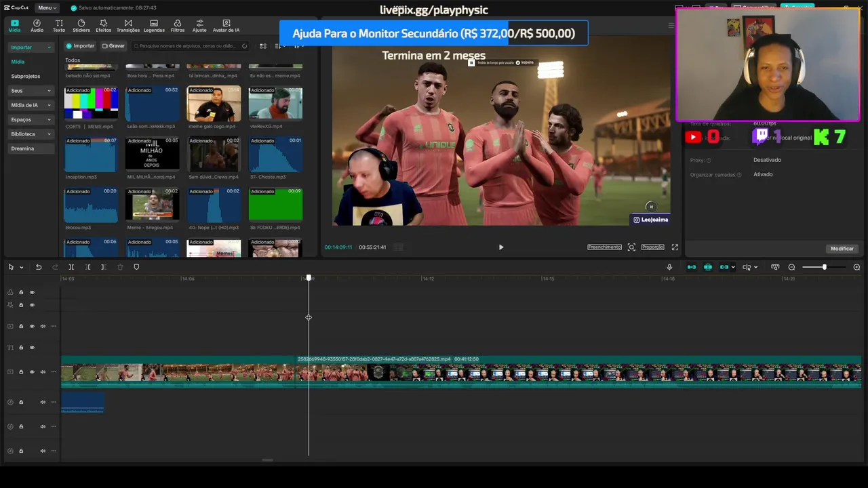
Task: Open the Efeitos tab
Action: (x=103, y=26)
